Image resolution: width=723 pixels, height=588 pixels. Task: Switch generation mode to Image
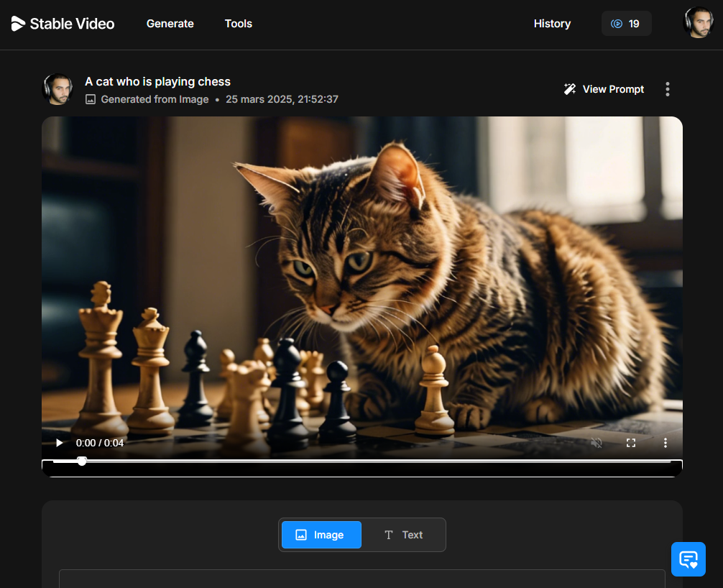pyautogui.click(x=321, y=534)
